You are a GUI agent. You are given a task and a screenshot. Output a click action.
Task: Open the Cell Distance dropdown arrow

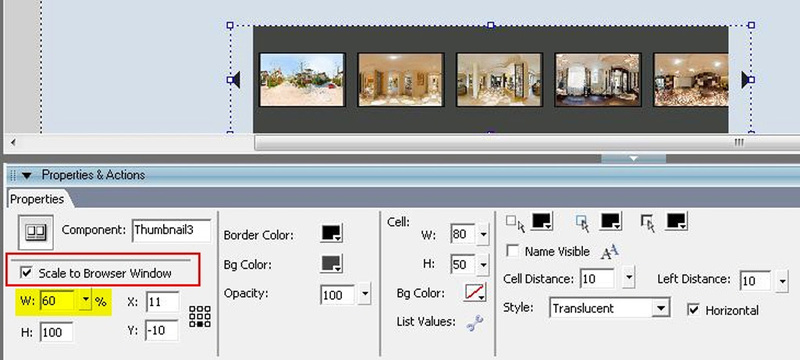tap(629, 279)
